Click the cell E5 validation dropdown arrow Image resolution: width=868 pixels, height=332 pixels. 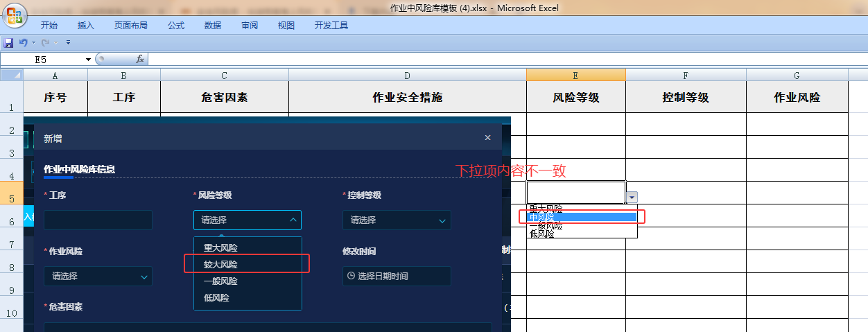click(x=632, y=198)
